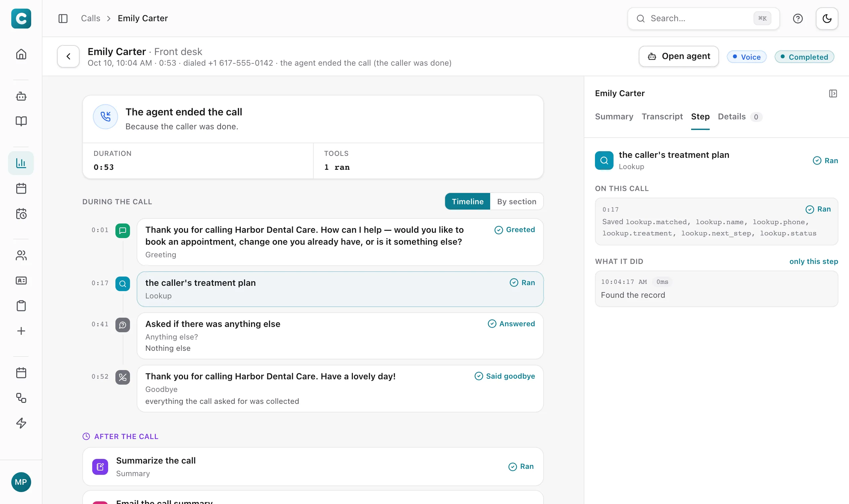This screenshot has width=849, height=504.
Task: Click the MP user avatar
Action: pos(21,482)
